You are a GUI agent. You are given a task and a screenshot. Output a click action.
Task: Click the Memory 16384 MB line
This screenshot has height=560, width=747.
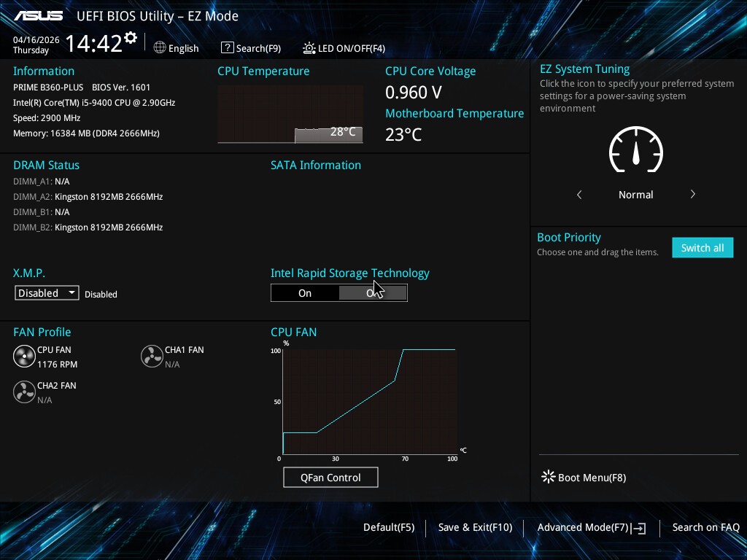(x=86, y=133)
